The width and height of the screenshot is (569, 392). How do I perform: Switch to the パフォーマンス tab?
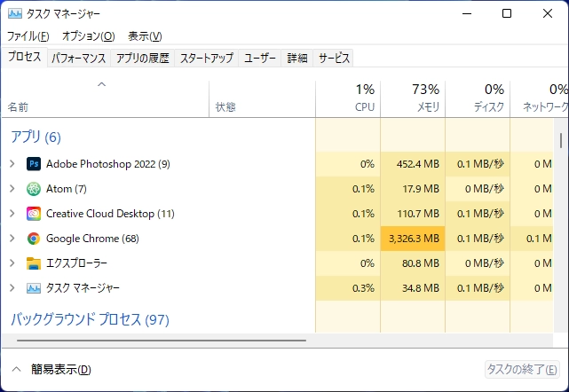pos(79,58)
